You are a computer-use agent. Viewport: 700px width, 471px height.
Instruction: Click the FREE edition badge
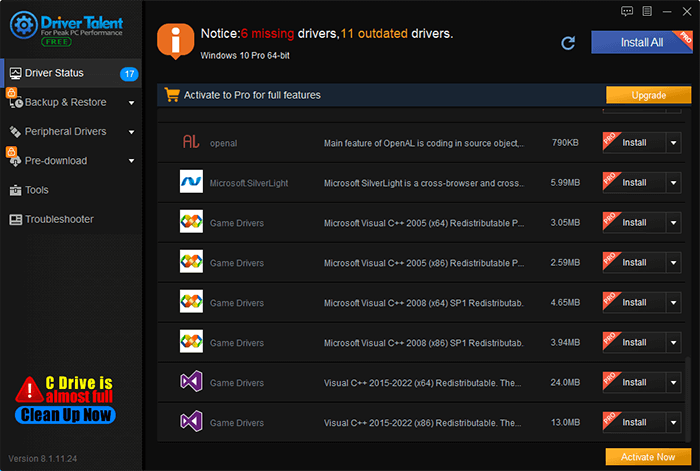(57, 42)
